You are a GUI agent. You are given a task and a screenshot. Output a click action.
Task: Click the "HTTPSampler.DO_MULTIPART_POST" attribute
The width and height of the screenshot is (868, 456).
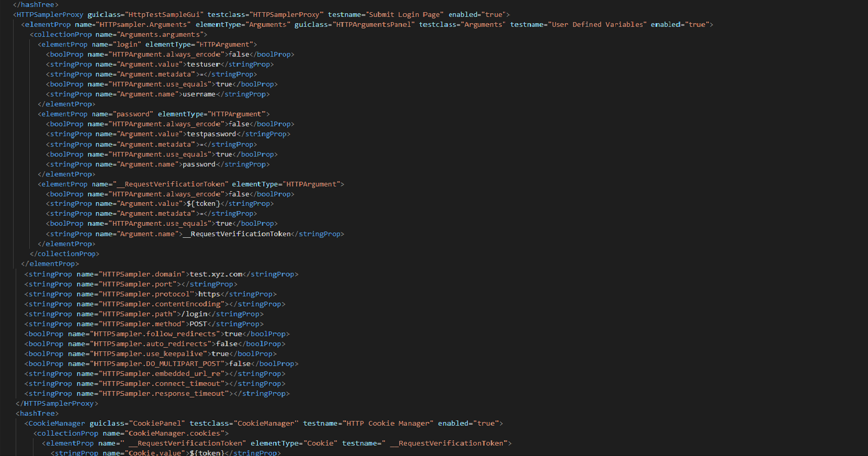click(x=157, y=364)
